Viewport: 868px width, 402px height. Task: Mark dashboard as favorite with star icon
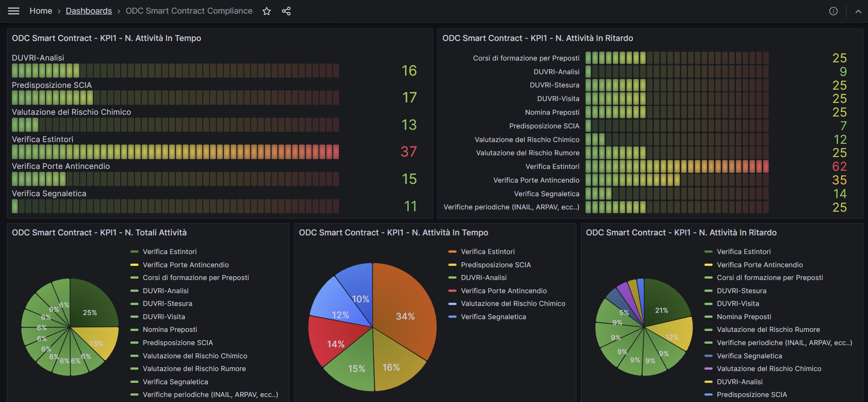coord(267,11)
